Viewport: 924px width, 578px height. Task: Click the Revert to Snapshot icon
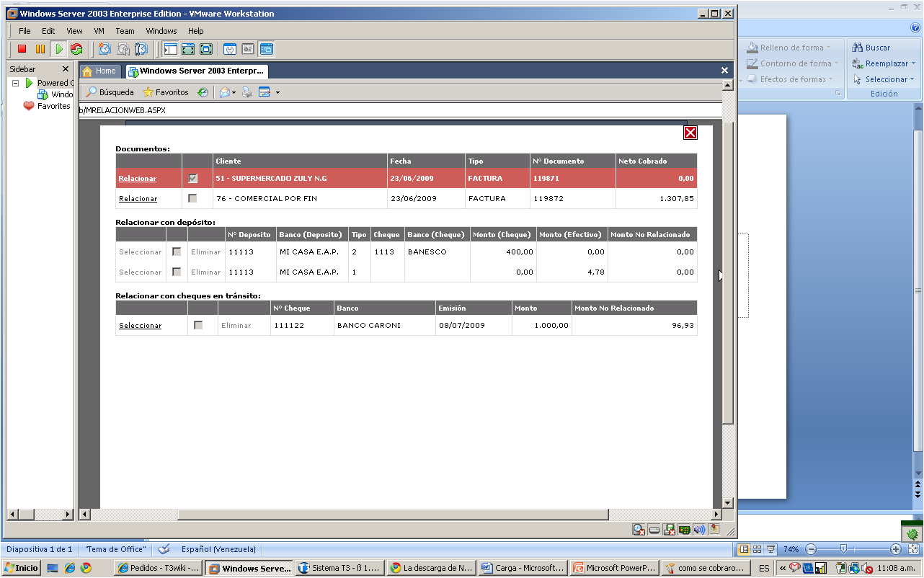123,49
